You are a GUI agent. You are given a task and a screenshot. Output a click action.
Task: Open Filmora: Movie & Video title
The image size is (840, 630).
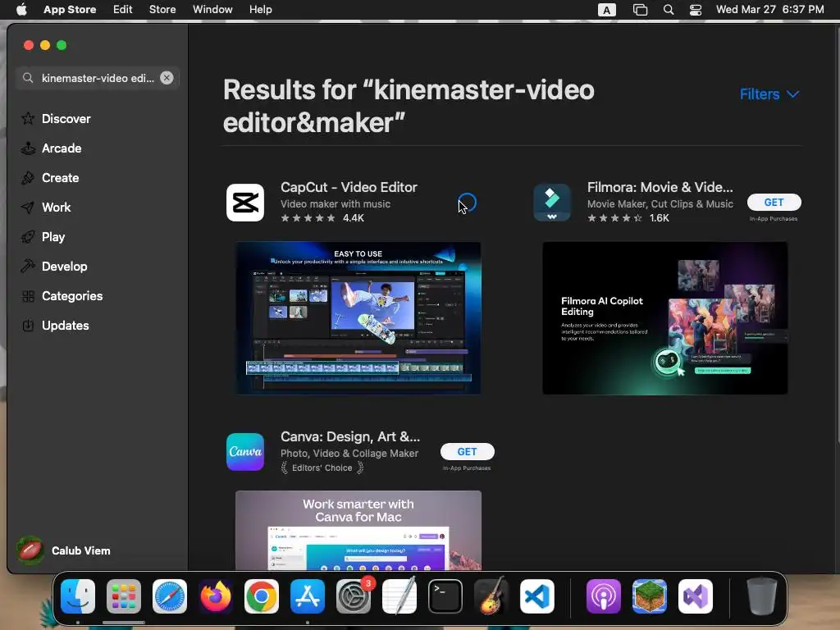[660, 187]
